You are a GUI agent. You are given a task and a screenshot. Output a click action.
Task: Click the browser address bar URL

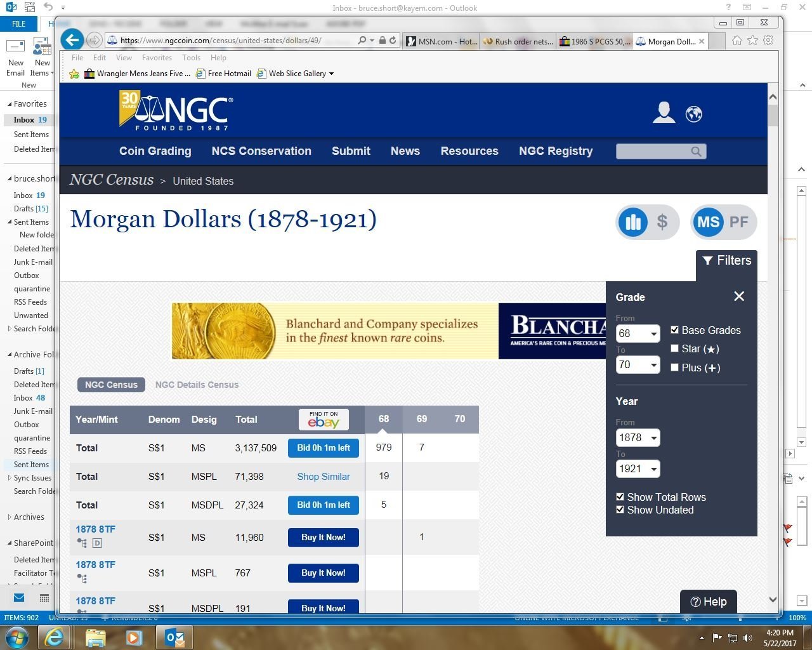(222, 41)
